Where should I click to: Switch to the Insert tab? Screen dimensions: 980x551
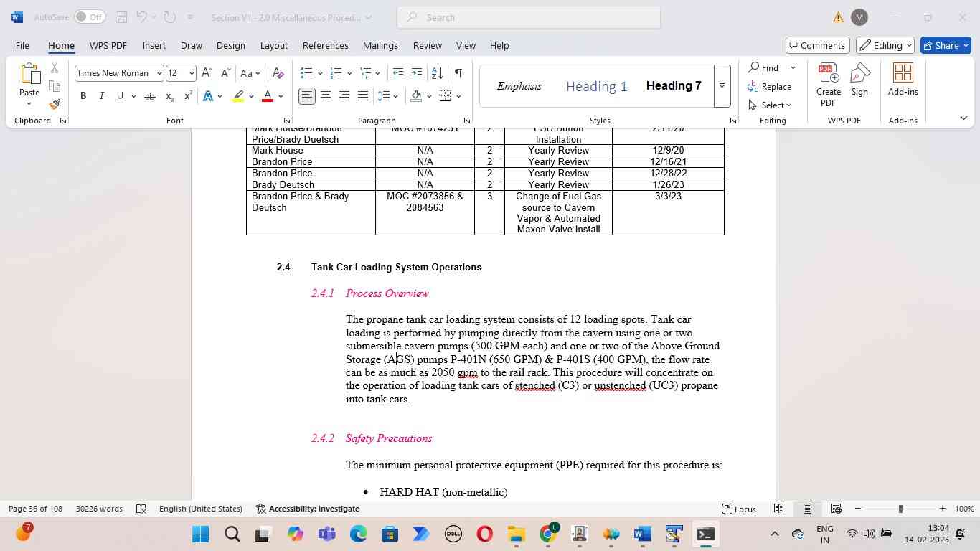(x=154, y=45)
